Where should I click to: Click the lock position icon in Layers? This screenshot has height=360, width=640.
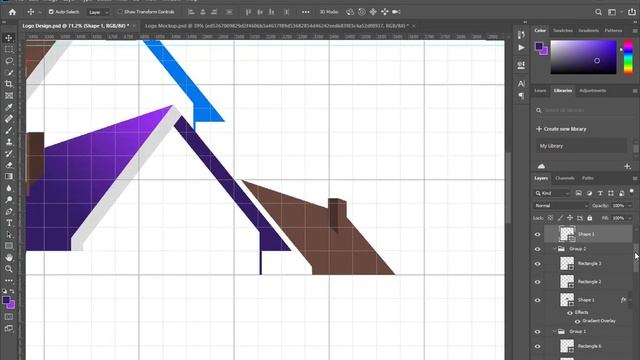point(570,218)
